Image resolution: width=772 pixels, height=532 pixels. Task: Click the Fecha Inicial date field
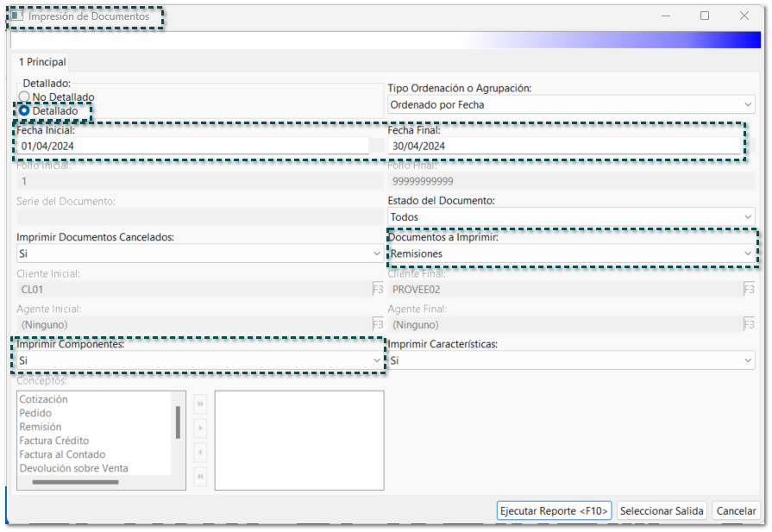[x=192, y=147]
